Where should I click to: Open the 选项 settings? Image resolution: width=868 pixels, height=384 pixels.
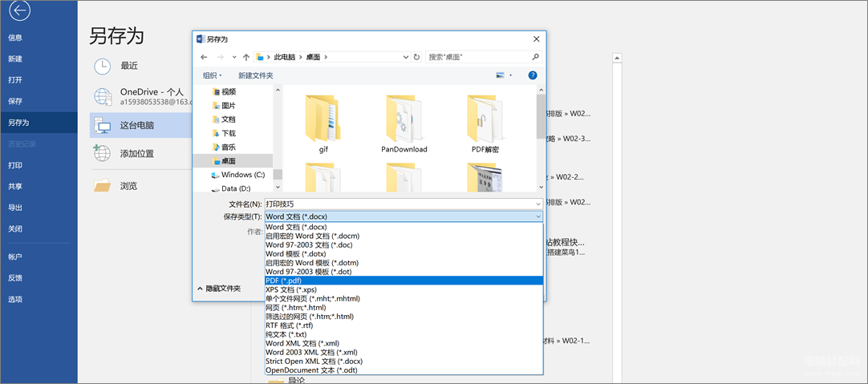click(x=15, y=299)
